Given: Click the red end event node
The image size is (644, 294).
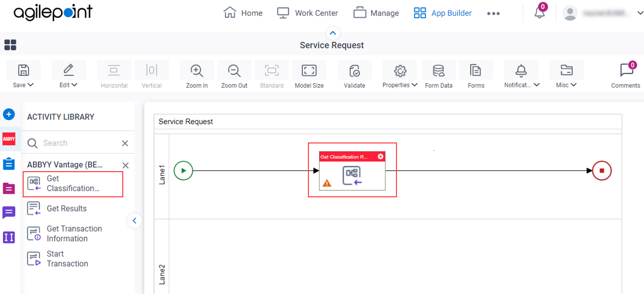Looking at the screenshot, I should (602, 171).
